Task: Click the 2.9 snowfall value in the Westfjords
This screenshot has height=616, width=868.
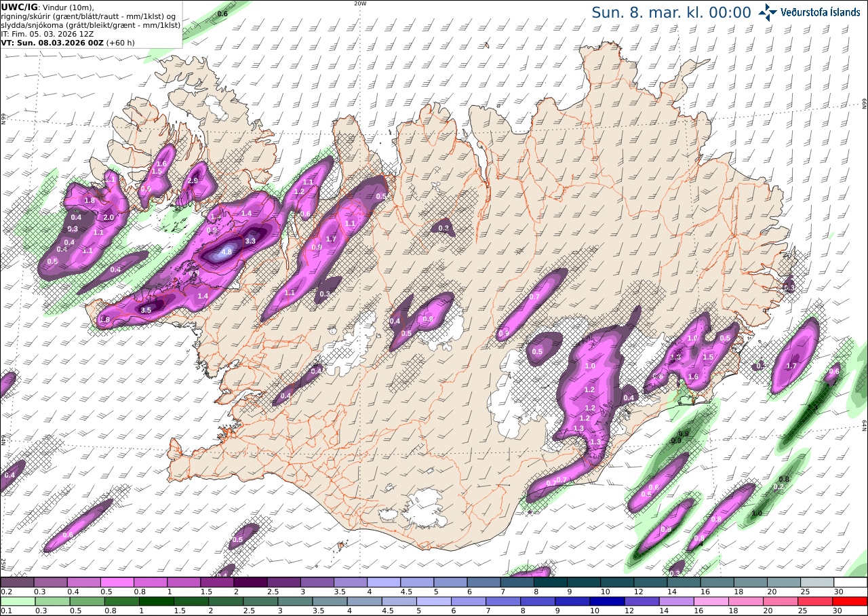Action: point(193,181)
